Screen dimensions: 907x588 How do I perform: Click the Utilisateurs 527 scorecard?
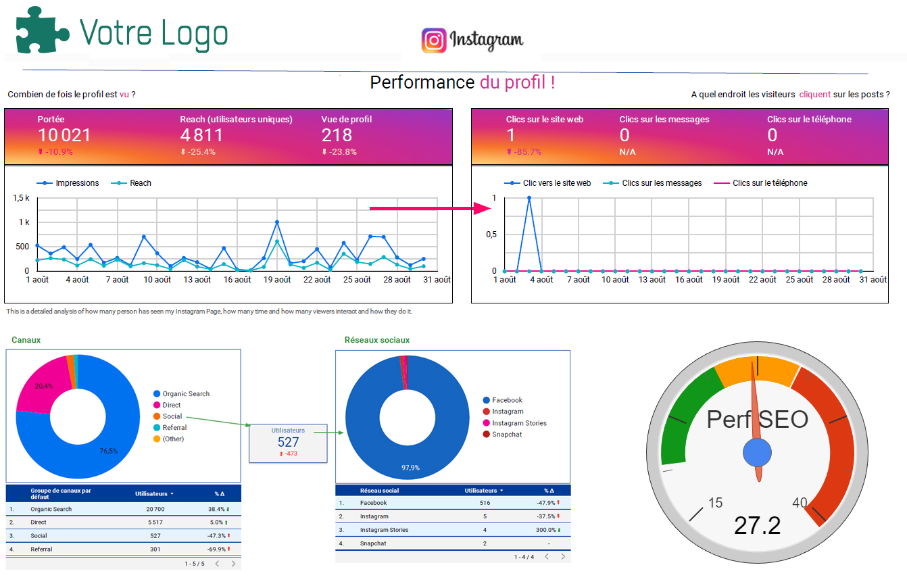point(288,443)
